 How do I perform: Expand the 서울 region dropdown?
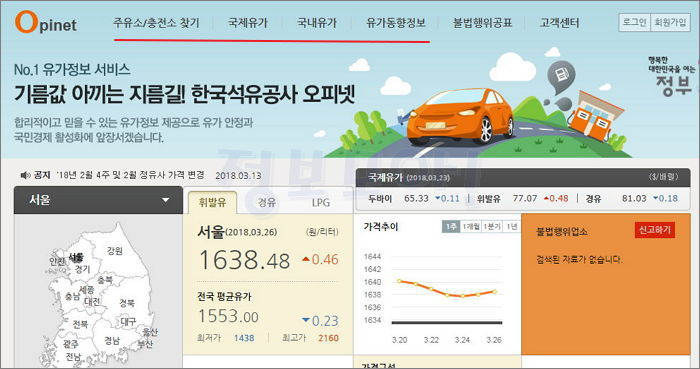[98, 200]
